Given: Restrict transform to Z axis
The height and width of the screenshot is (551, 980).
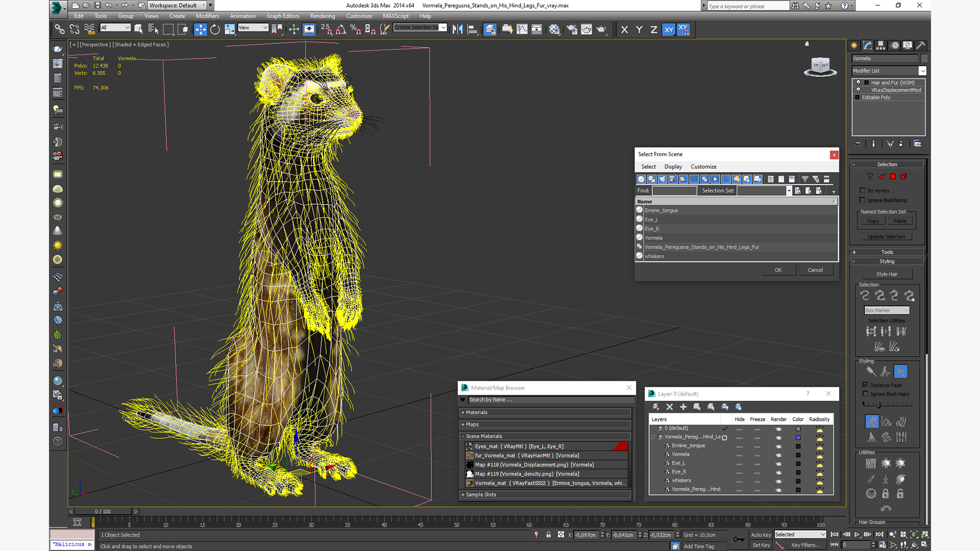Looking at the screenshot, I should coord(654,30).
